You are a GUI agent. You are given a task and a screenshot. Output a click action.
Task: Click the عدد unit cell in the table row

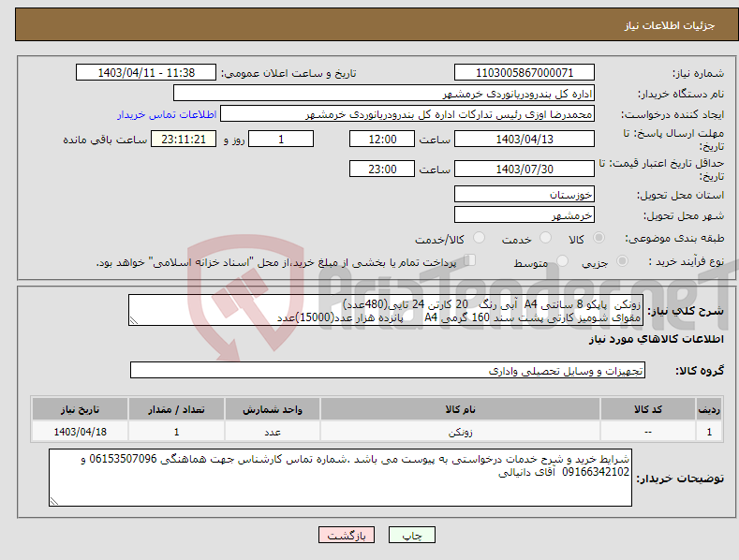coord(273,432)
